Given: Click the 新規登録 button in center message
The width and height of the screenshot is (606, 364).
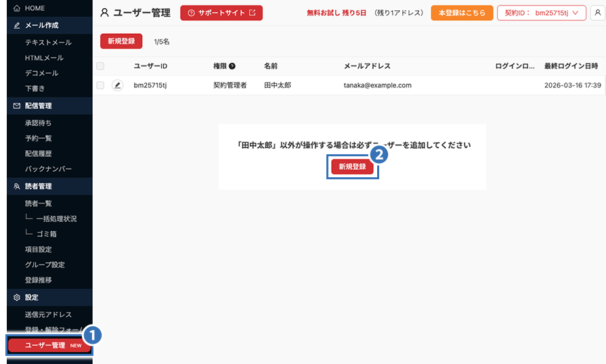Looking at the screenshot, I should point(352,166).
